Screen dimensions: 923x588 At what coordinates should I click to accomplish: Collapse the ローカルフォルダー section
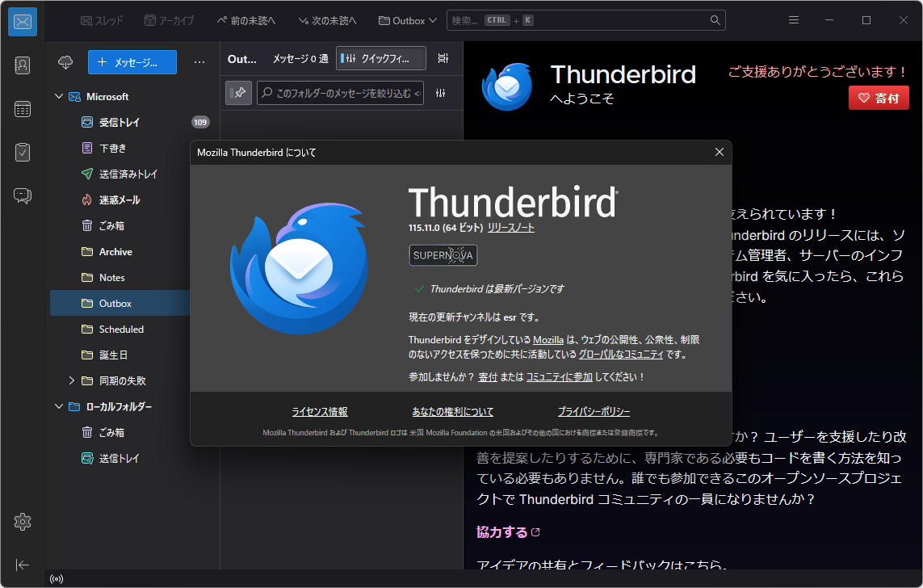(x=58, y=406)
